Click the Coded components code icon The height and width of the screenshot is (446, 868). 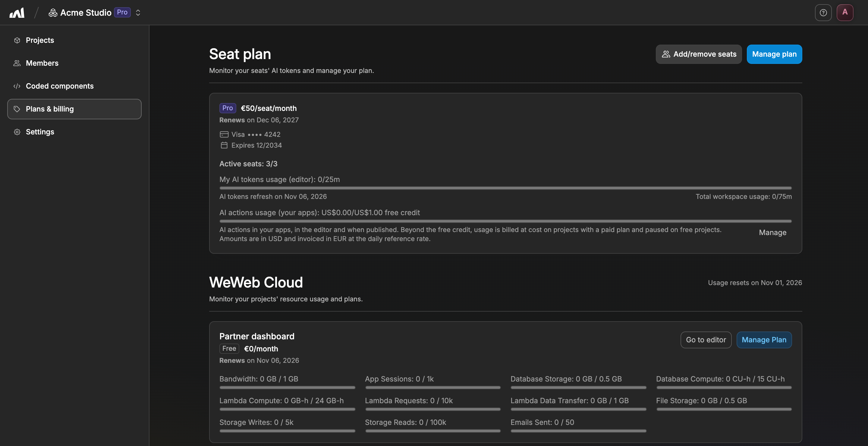(x=17, y=86)
